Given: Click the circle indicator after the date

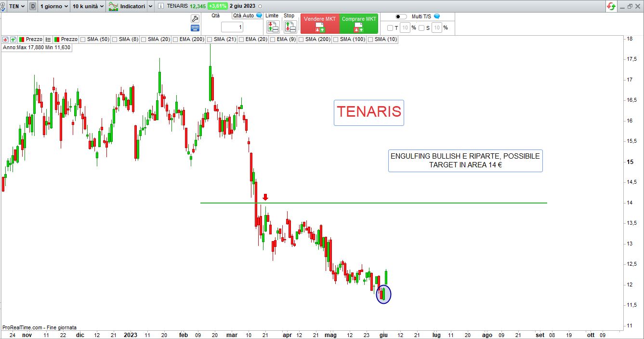Looking at the screenshot, I should pos(261,6).
